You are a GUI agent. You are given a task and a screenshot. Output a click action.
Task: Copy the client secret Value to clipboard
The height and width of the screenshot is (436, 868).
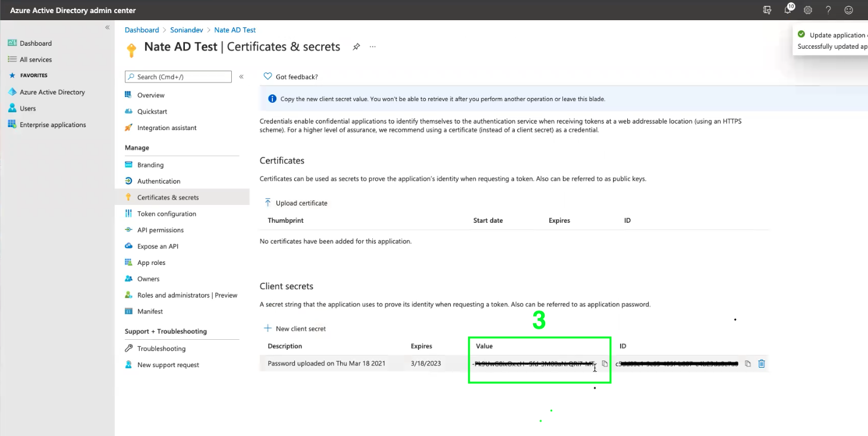pos(605,364)
